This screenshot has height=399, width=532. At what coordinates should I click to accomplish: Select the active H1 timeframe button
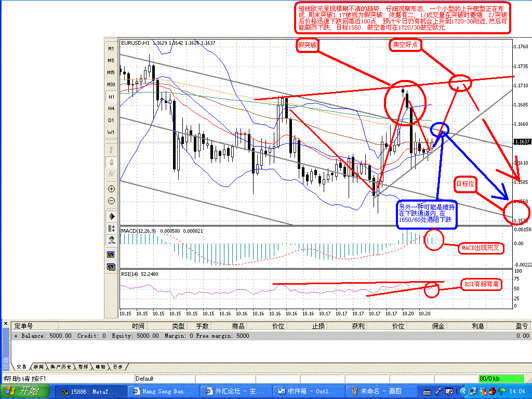click(x=111, y=97)
